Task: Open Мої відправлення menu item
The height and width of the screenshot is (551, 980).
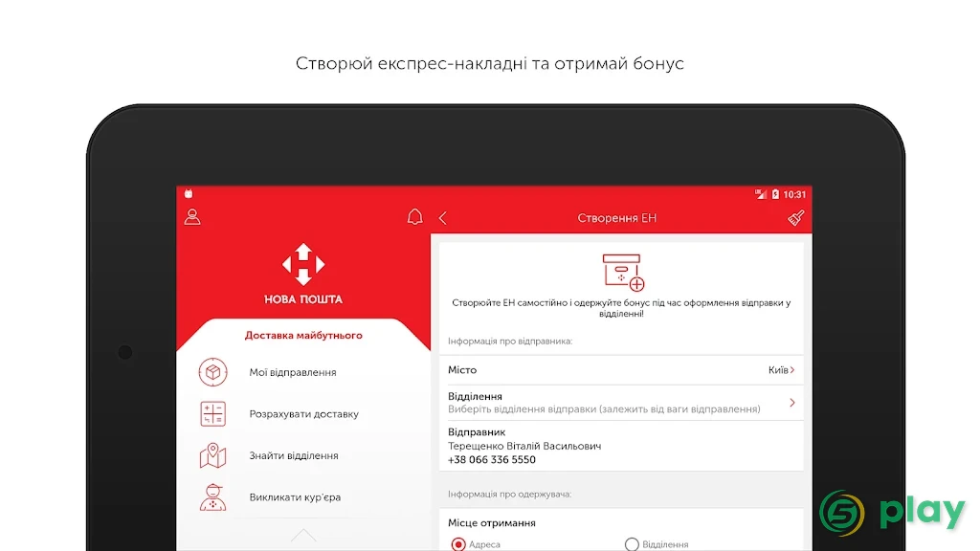Action: pos(293,372)
